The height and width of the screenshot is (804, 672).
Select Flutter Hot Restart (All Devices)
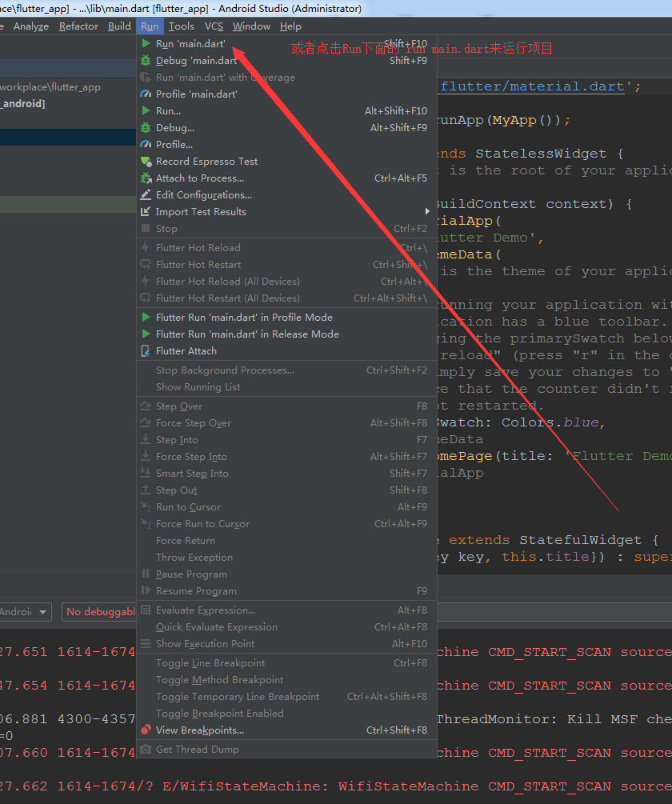[x=286, y=298]
